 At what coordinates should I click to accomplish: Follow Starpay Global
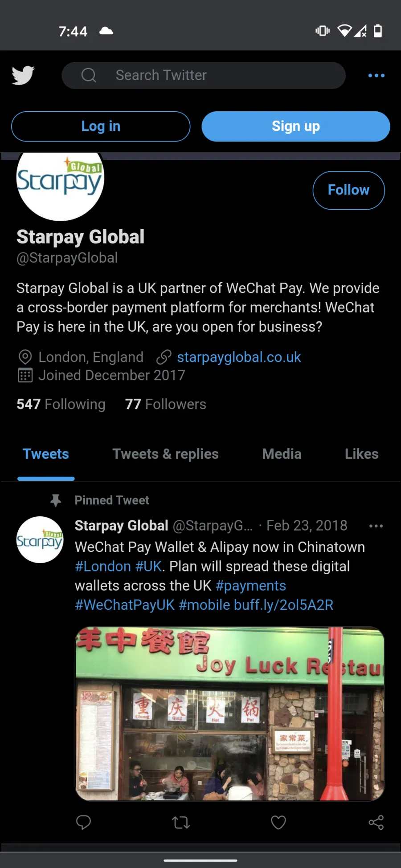(x=348, y=190)
